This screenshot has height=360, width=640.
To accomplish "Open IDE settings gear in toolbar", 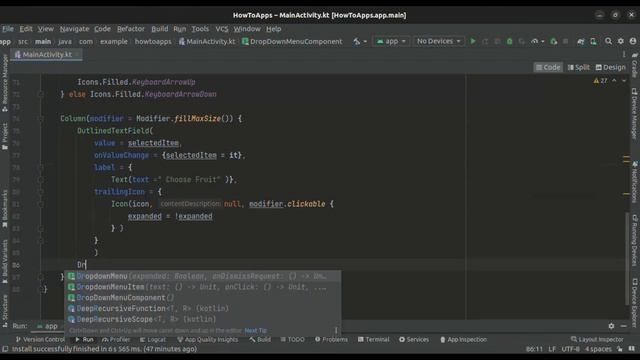I will coord(621,41).
